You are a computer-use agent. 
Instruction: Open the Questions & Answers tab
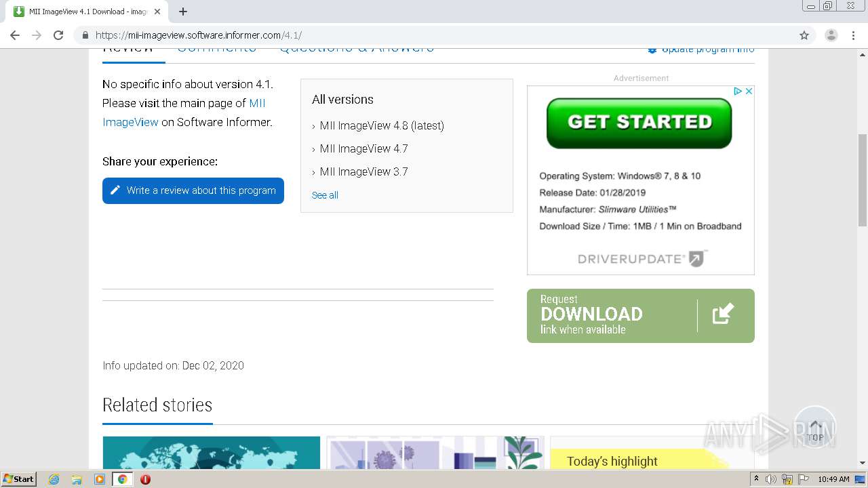pos(357,49)
